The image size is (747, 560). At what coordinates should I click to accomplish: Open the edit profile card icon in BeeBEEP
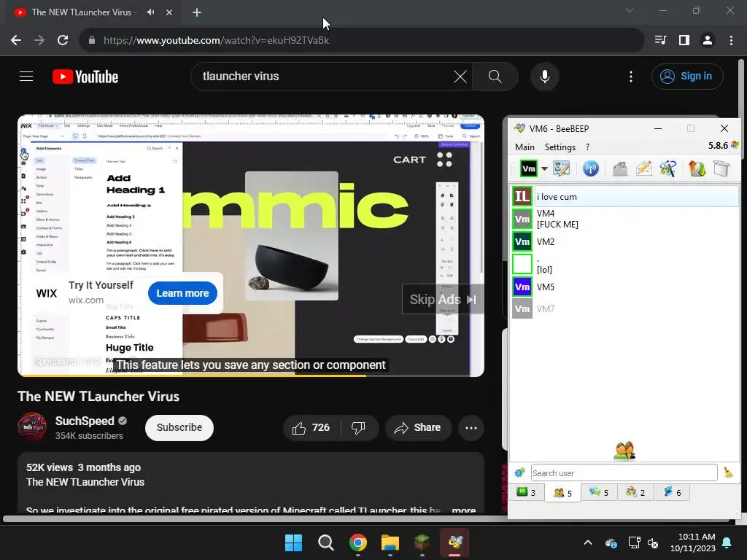pyautogui.click(x=561, y=168)
